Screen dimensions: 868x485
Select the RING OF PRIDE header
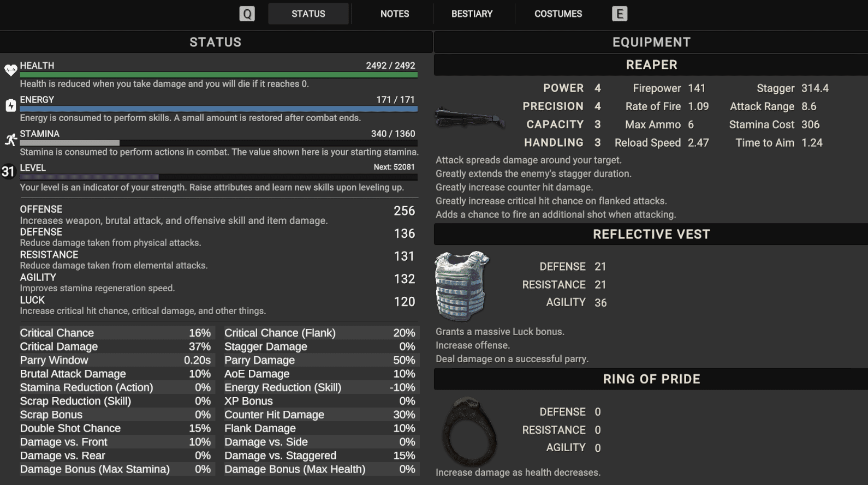(x=651, y=379)
